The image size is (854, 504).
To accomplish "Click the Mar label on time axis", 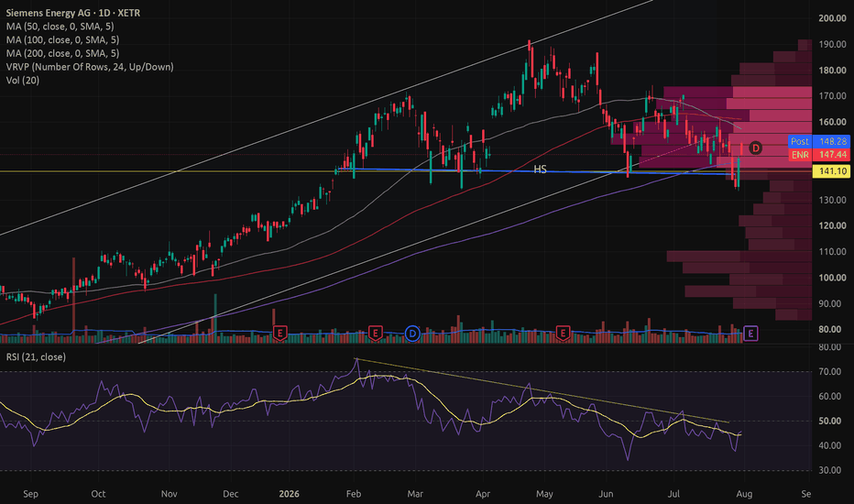I will pyautogui.click(x=415, y=494).
